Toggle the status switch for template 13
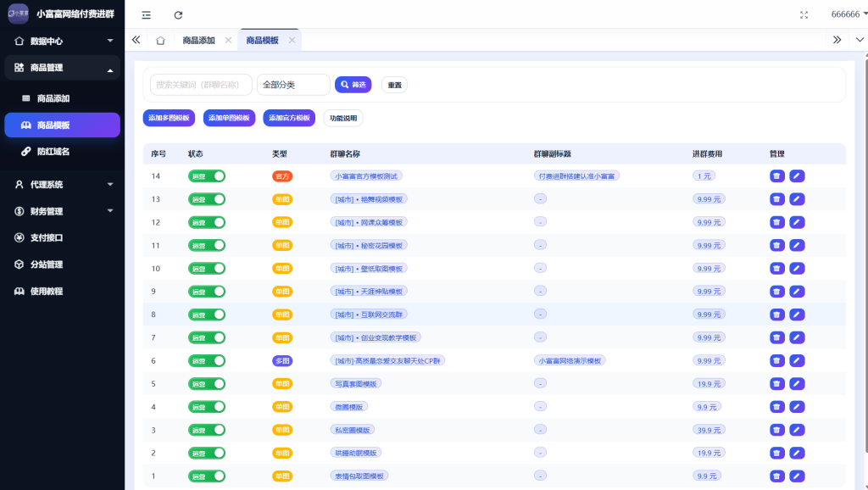The width and height of the screenshot is (868, 490). [207, 199]
